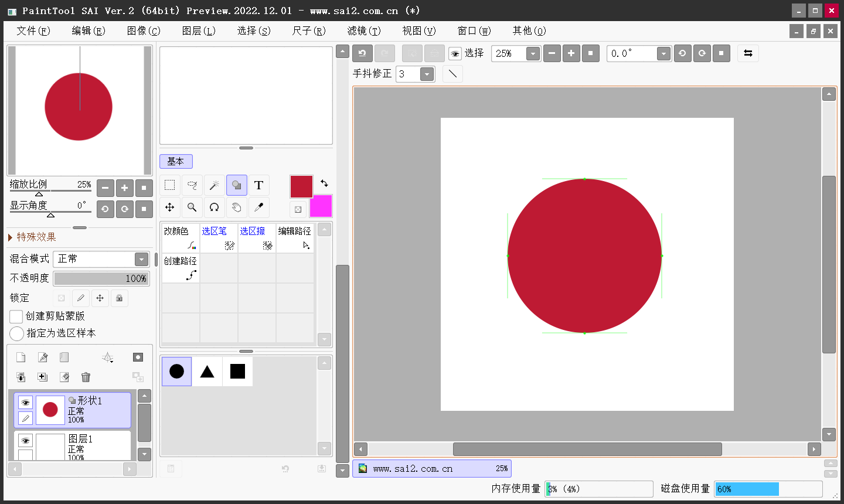The height and width of the screenshot is (504, 844).
Task: Open the 25% zoom dropdown
Action: [533, 54]
